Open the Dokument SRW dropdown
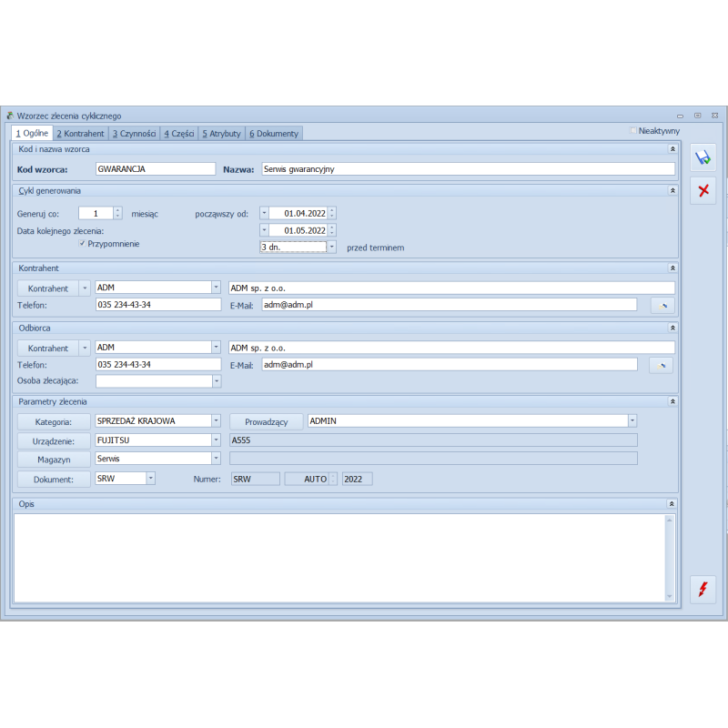This screenshot has width=728, height=728. pyautogui.click(x=150, y=478)
